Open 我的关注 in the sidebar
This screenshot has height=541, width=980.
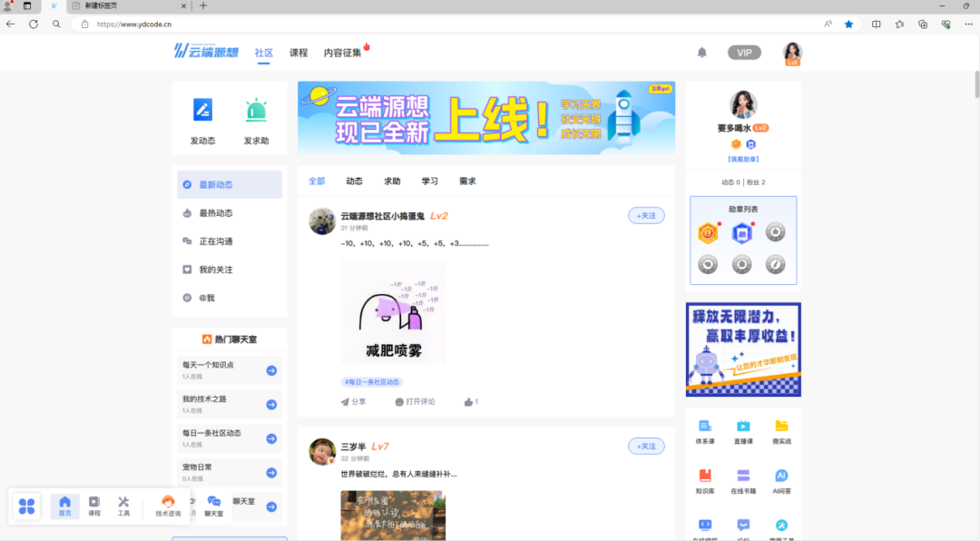(x=230, y=270)
